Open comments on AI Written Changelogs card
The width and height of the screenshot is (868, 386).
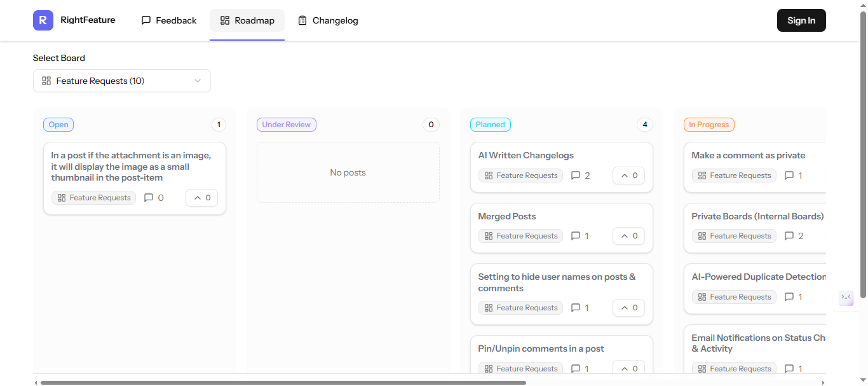tap(576, 176)
